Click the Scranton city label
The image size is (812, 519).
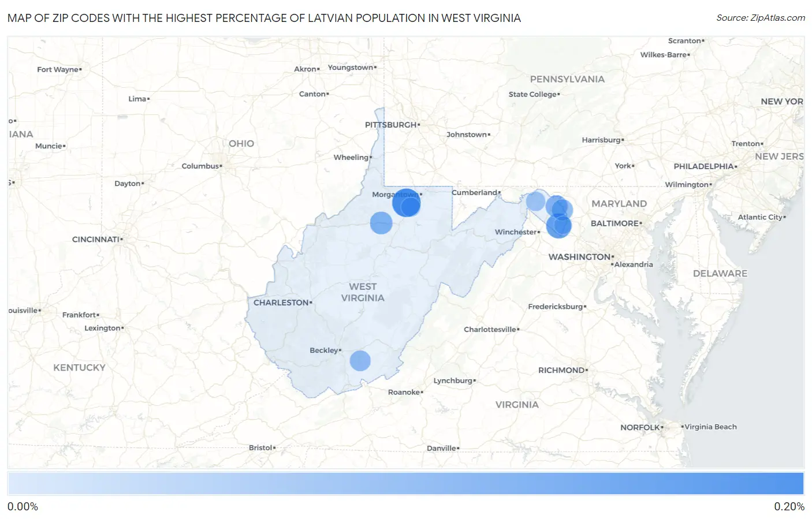point(684,41)
